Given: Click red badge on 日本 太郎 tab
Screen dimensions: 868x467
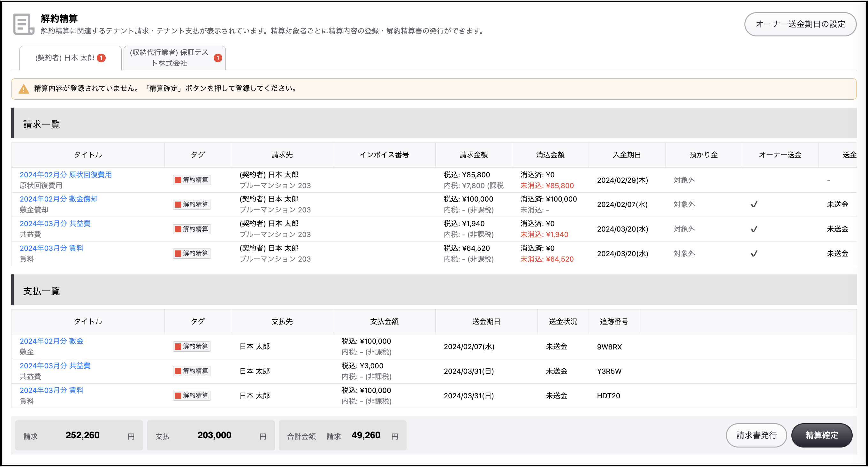Looking at the screenshot, I should tap(101, 58).
